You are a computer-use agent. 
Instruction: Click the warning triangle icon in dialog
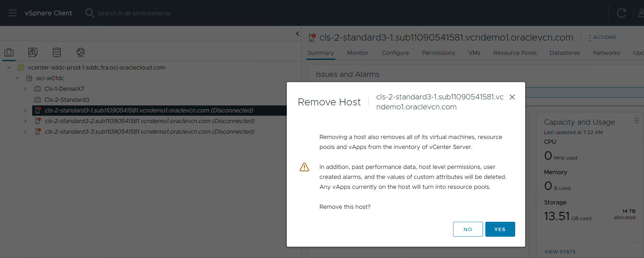[x=304, y=167]
